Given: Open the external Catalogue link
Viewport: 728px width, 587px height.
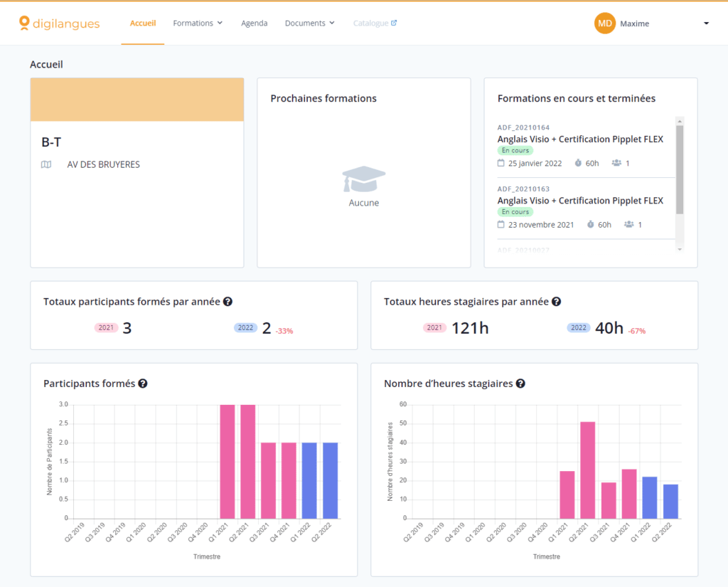Looking at the screenshot, I should click(x=375, y=23).
